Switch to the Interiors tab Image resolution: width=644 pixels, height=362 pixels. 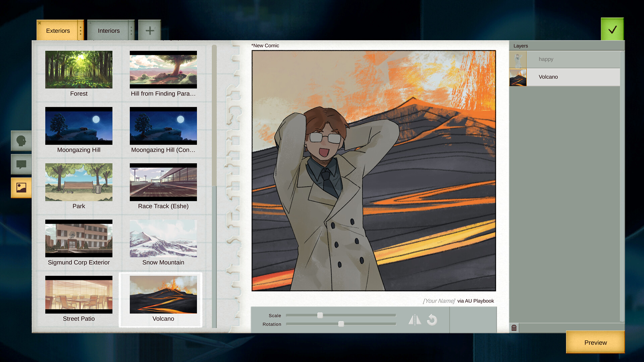pyautogui.click(x=108, y=31)
